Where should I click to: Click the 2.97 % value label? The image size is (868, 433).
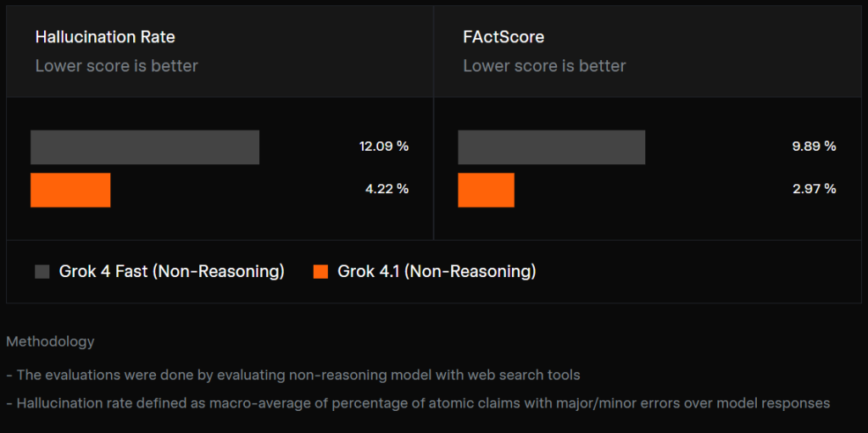coord(814,189)
